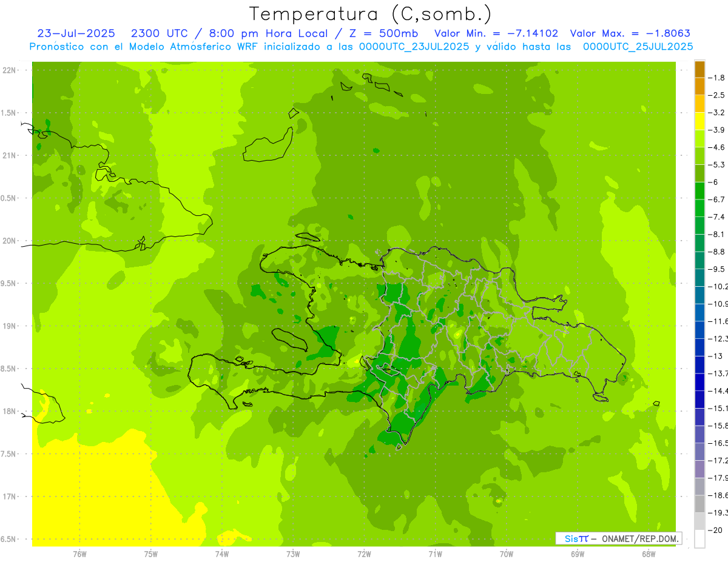The image size is (728, 562).
Task: Click the "0000UTC_25JUL2025" valid-until time text
Action: coord(638,46)
